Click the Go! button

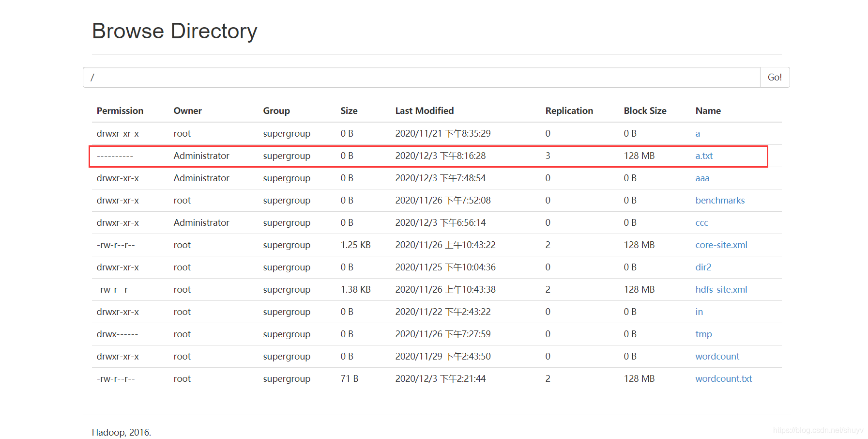pyautogui.click(x=775, y=78)
